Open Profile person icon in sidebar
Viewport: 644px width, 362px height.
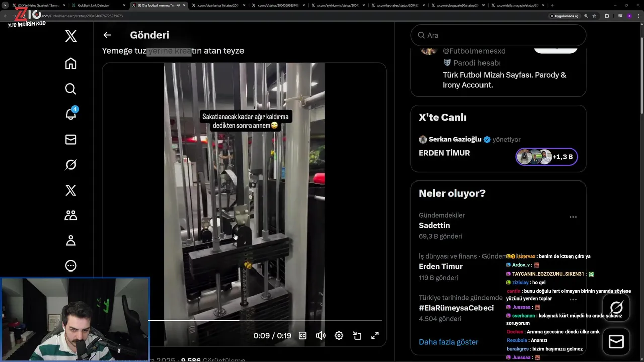pos(71,241)
